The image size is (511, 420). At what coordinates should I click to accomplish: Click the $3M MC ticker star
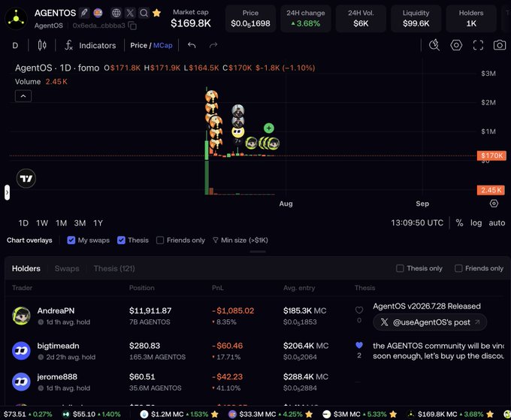tap(393, 414)
